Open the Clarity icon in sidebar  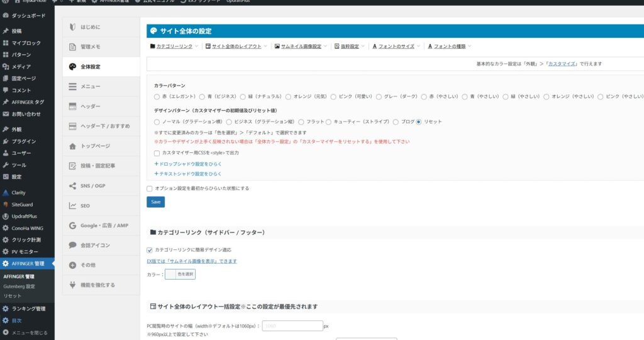5,193
